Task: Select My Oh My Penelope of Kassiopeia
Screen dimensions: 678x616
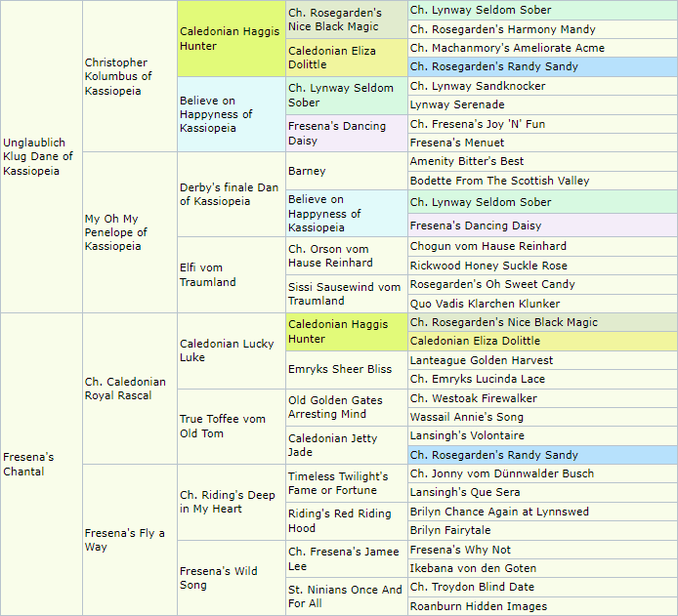Action: point(115,232)
